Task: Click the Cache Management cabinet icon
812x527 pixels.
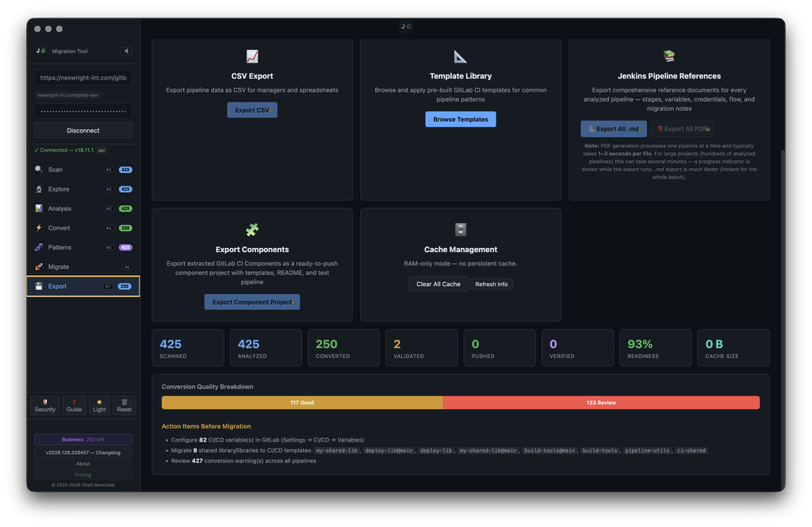Action: coord(461,229)
